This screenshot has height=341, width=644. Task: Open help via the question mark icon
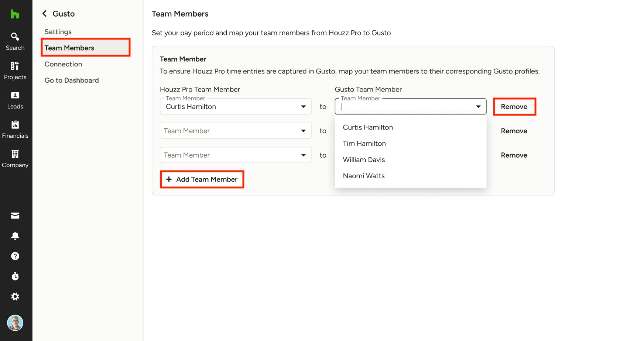pyautogui.click(x=15, y=256)
